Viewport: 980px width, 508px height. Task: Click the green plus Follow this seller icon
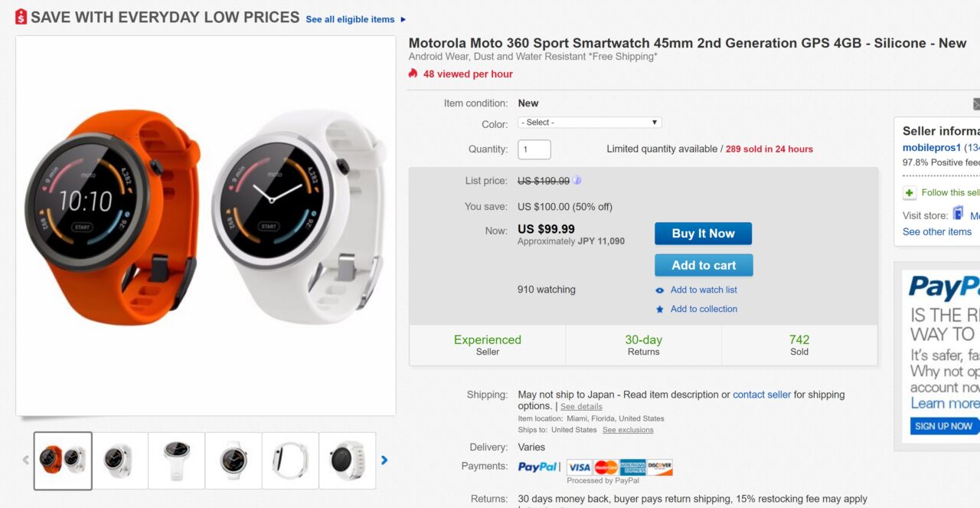[910, 193]
